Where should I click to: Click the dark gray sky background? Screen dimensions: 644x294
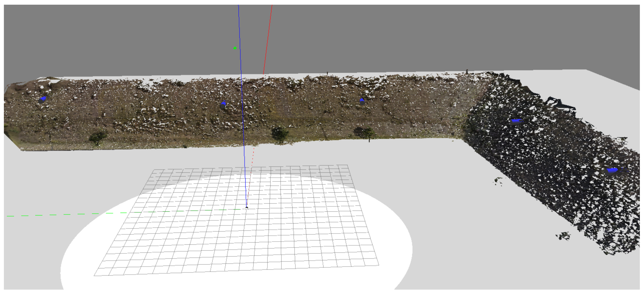pos(125,38)
